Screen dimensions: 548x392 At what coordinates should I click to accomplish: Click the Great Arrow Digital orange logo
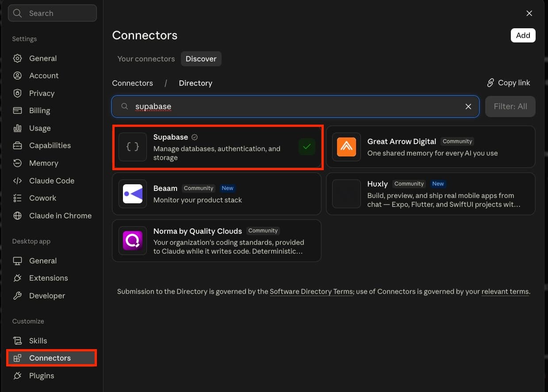[x=346, y=147]
